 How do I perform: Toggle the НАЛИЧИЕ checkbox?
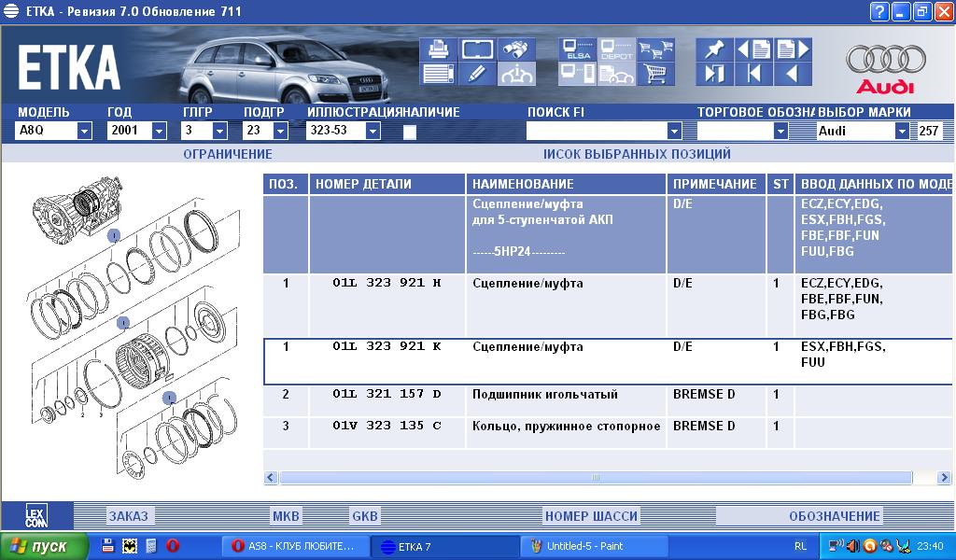[x=409, y=132]
